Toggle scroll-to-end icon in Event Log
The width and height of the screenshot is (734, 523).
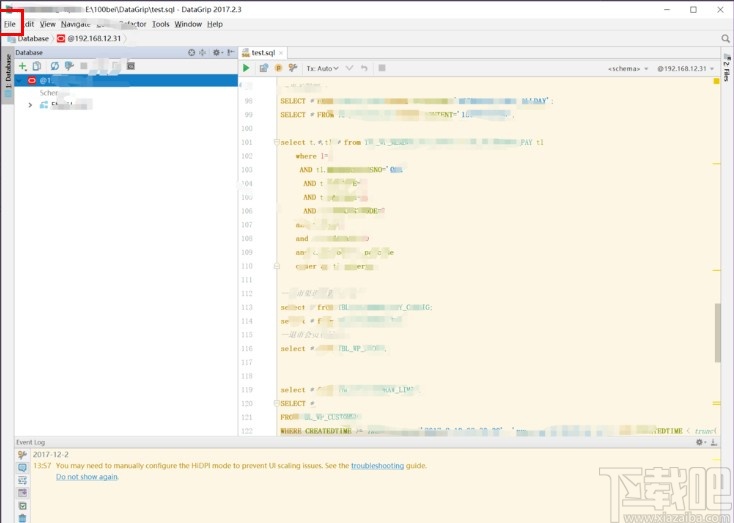coord(22,493)
